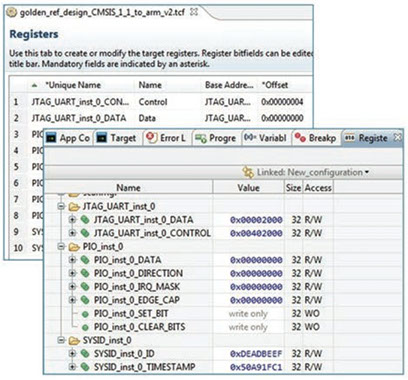This screenshot has height=380, width=408.
Task: Click the JTAG_UART_inst_0 folder icon
Action: point(74,207)
